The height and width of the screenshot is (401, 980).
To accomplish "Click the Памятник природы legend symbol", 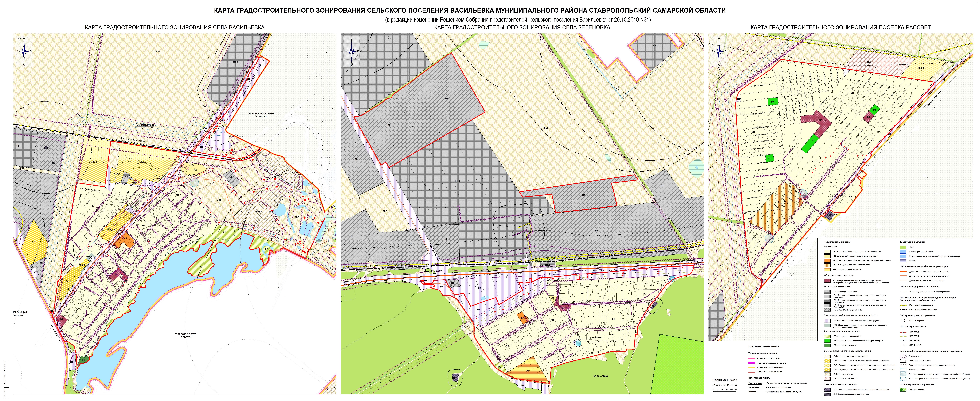I will click(x=903, y=390).
